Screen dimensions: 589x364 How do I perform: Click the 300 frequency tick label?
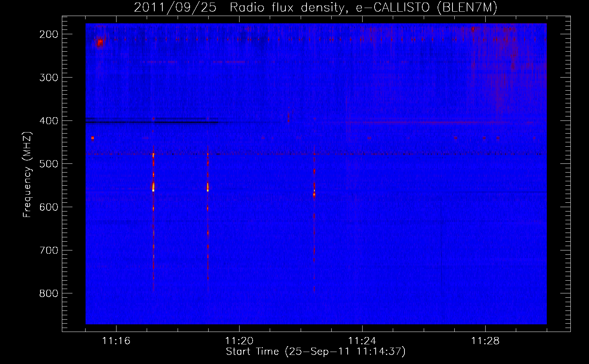(48, 78)
